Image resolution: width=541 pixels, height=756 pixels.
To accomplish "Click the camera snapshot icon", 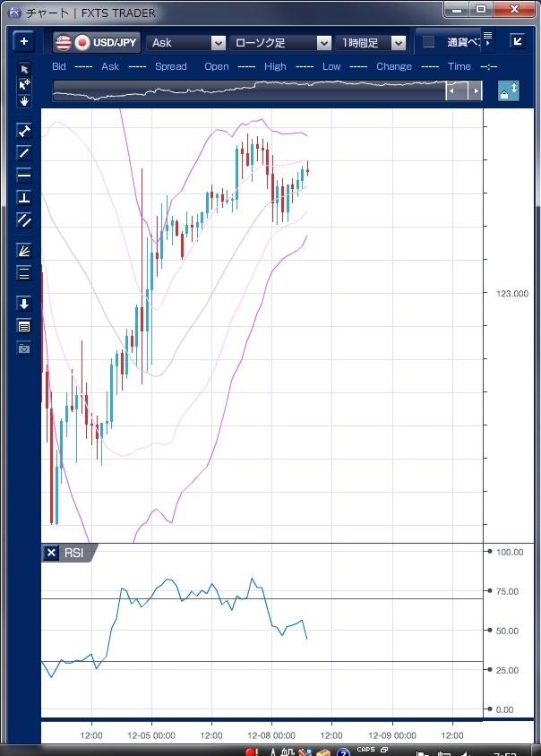I will (x=24, y=348).
